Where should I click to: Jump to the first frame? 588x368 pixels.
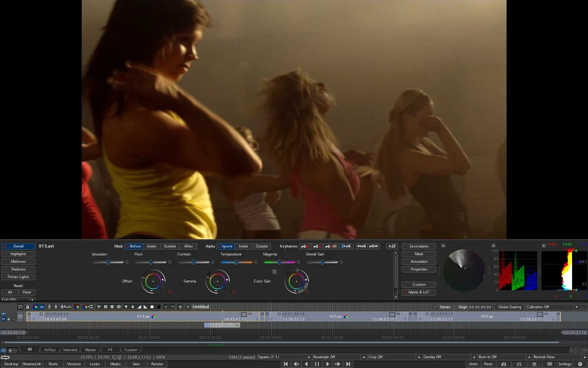[x=286, y=364]
